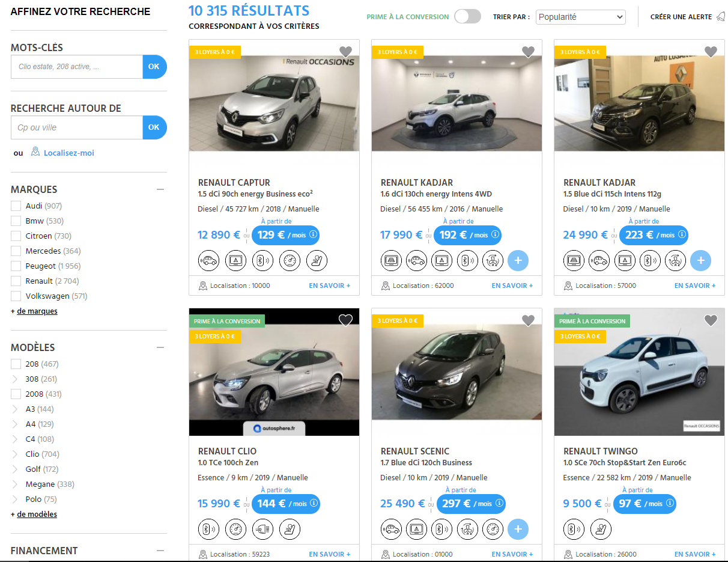Viewport: 728px width, 562px height.
Task: Submit keyword search with OK button
Action: click(x=154, y=67)
